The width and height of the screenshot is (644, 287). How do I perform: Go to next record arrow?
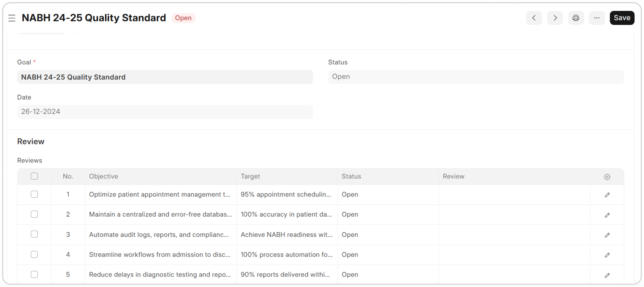click(555, 18)
